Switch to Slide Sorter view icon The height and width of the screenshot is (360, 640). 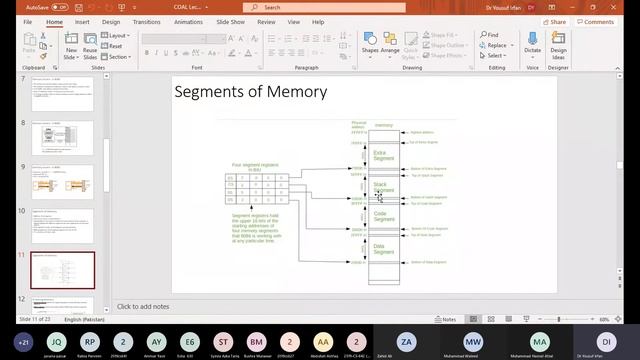491,319
